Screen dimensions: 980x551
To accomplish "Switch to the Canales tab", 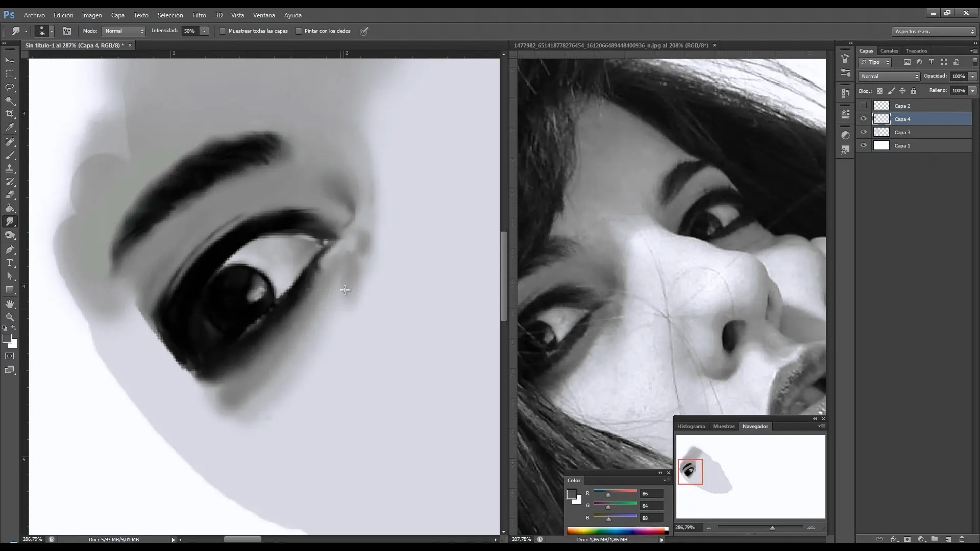I will pos(889,51).
